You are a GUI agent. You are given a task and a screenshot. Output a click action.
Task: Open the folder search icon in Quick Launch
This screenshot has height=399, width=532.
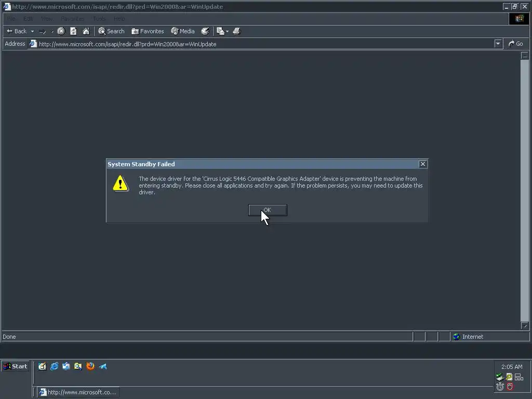78,366
